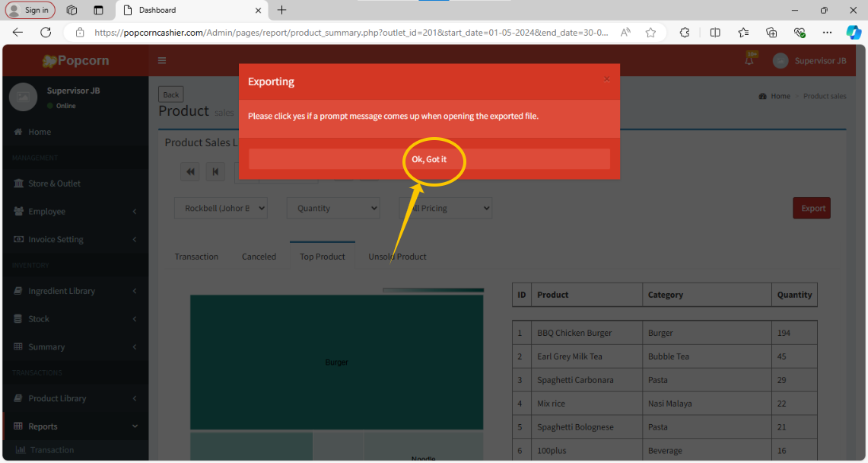
Task: Click the Export button
Action: point(812,208)
